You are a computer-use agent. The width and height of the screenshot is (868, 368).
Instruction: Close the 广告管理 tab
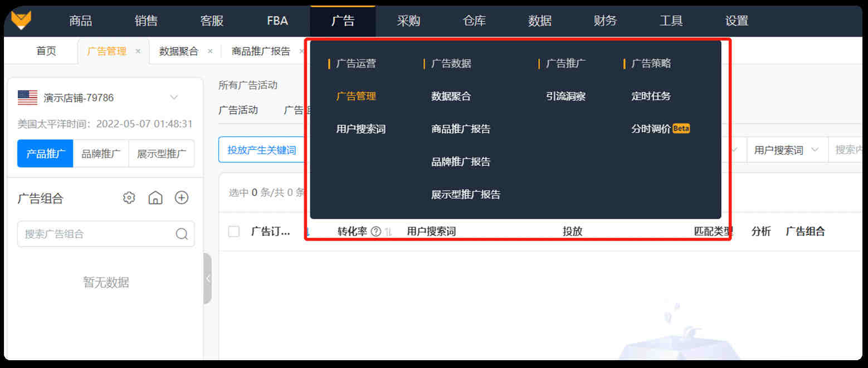[138, 51]
